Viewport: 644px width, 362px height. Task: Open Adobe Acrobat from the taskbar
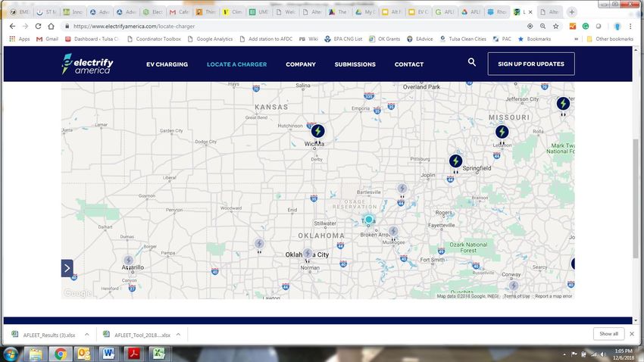coord(134,354)
